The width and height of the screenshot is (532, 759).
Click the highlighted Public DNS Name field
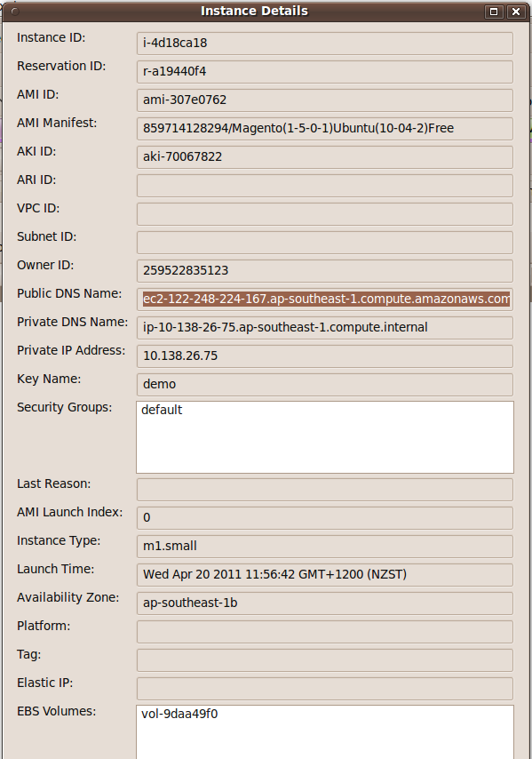click(x=324, y=300)
